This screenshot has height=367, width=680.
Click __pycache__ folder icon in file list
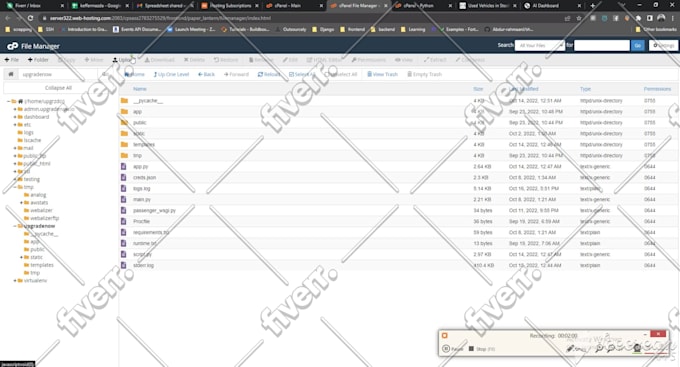pos(124,101)
